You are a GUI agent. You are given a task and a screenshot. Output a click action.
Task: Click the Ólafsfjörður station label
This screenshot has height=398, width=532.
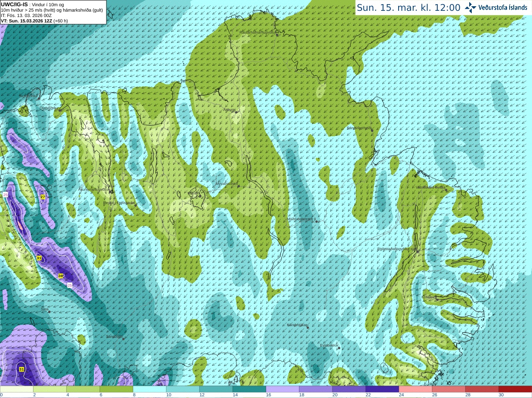[49, 108]
